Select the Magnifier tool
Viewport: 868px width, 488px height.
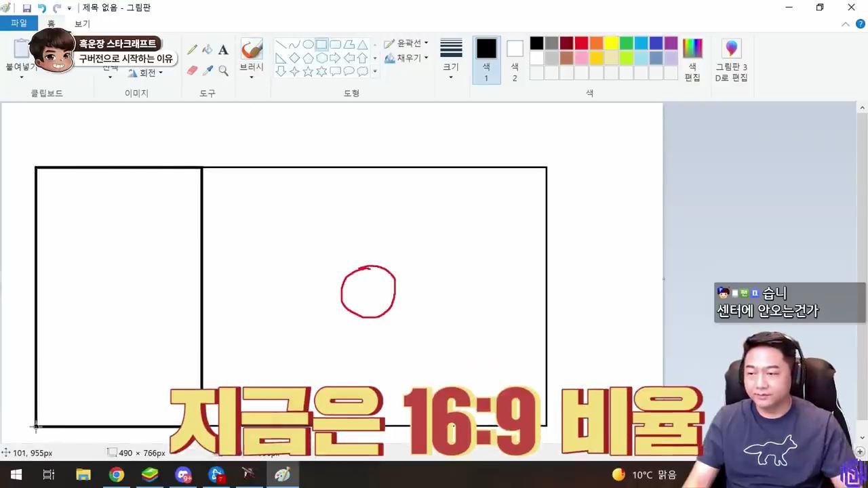click(223, 70)
